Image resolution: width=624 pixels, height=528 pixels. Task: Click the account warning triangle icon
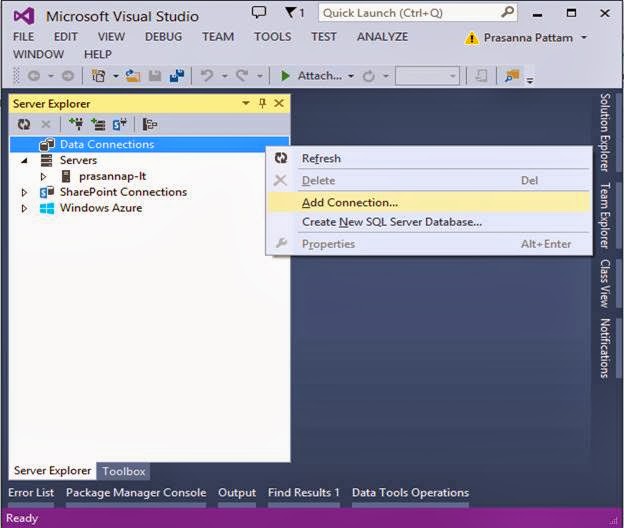pyautogui.click(x=472, y=38)
